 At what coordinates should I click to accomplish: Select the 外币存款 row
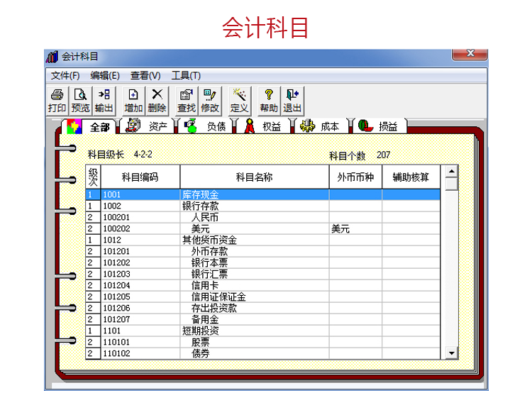263,251
